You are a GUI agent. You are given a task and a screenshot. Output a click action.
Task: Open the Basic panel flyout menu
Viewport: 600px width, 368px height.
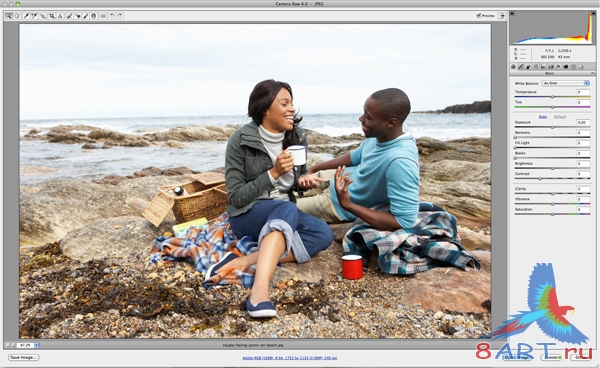593,73
